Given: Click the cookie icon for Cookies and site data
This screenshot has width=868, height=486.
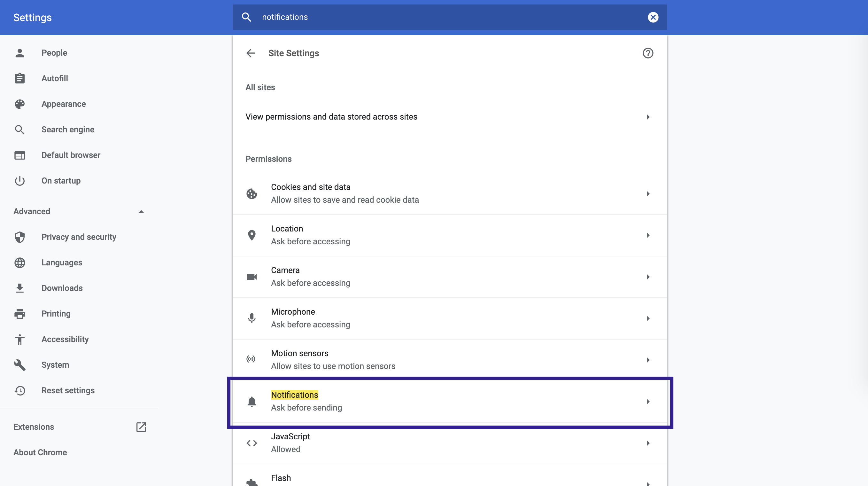Looking at the screenshot, I should tap(252, 194).
